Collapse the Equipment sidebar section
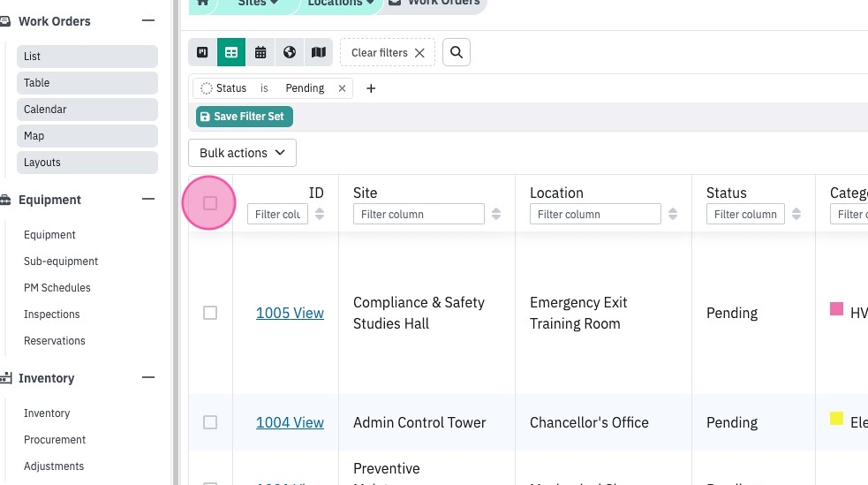This screenshot has height=485, width=868. (147, 199)
